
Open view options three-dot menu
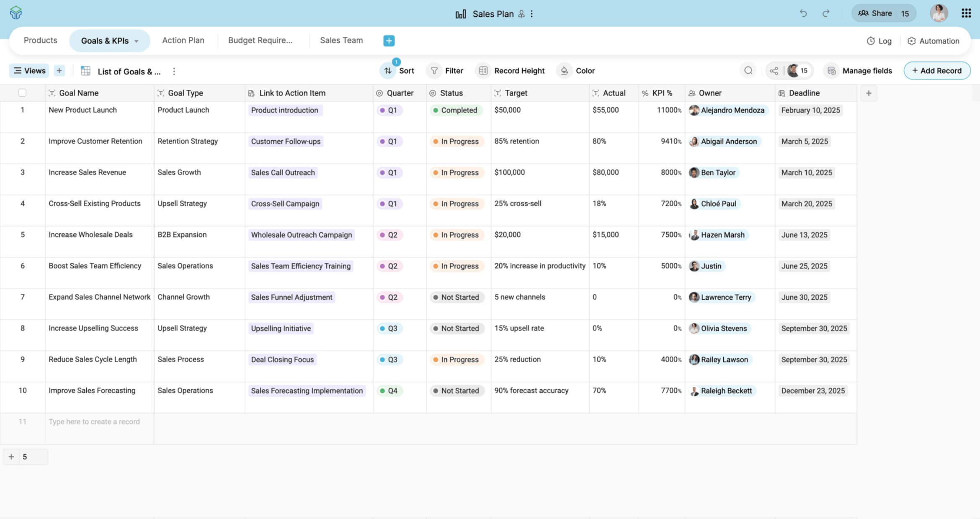point(174,72)
